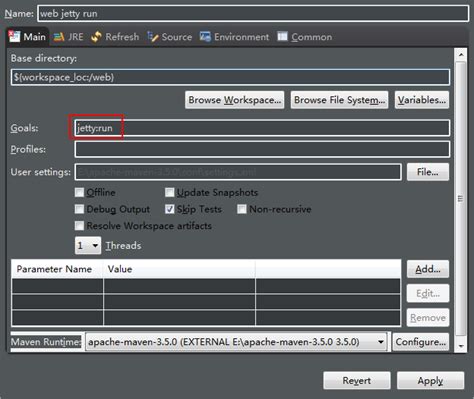Click the JRE tab library icon
The image size is (474, 399).
coord(59,37)
